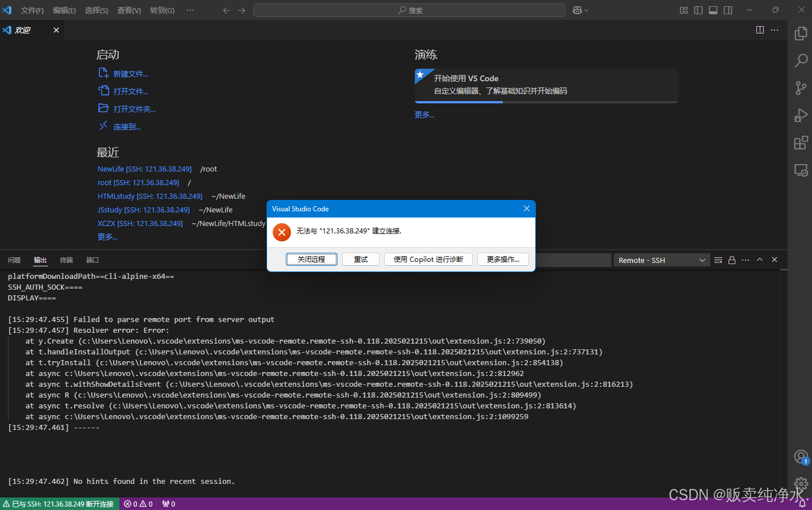Switch to the 端口 panel tab
This screenshot has height=510, width=812.
(x=93, y=260)
